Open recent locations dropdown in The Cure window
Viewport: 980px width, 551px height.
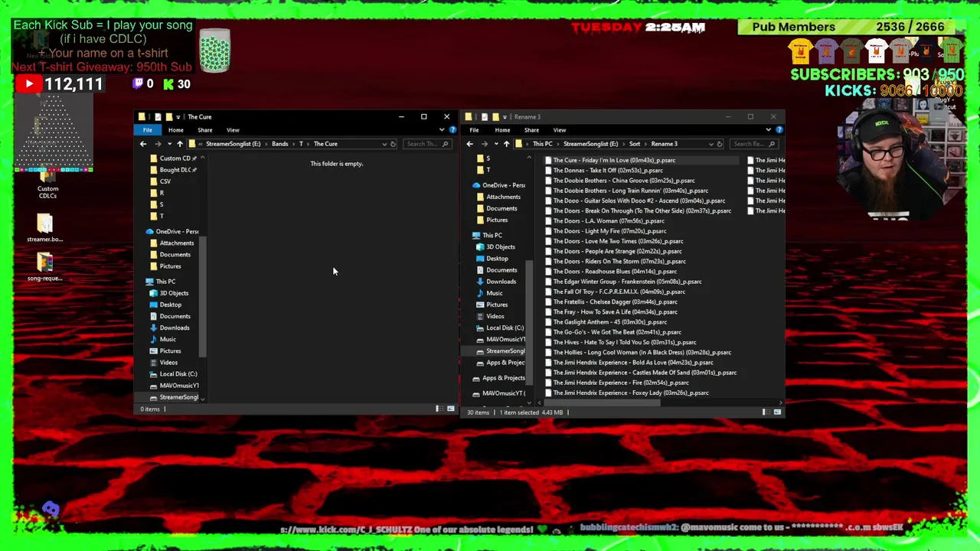169,144
